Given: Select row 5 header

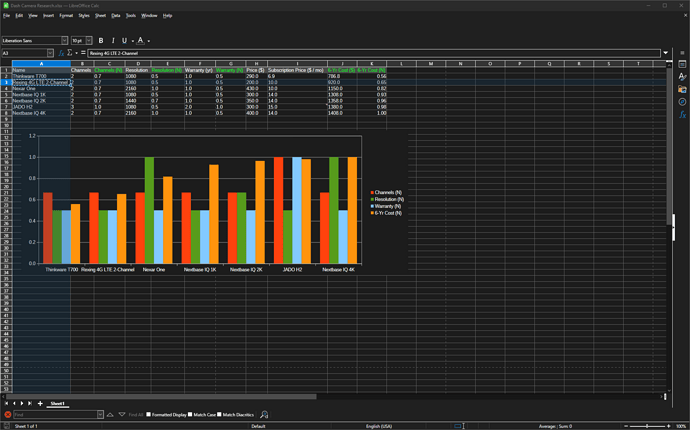Looking at the screenshot, I should [x=6, y=95].
